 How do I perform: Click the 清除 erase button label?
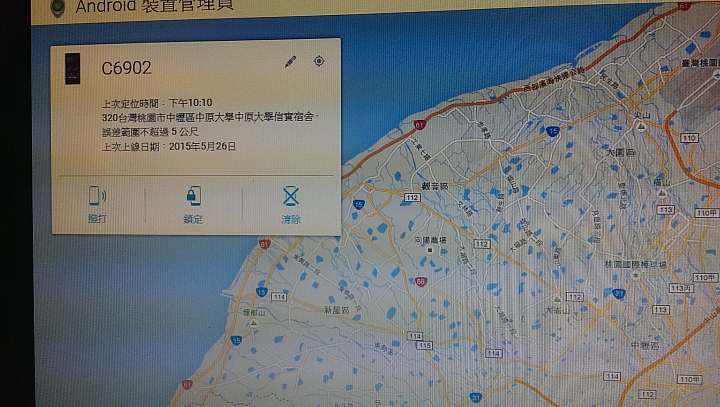pyautogui.click(x=291, y=220)
